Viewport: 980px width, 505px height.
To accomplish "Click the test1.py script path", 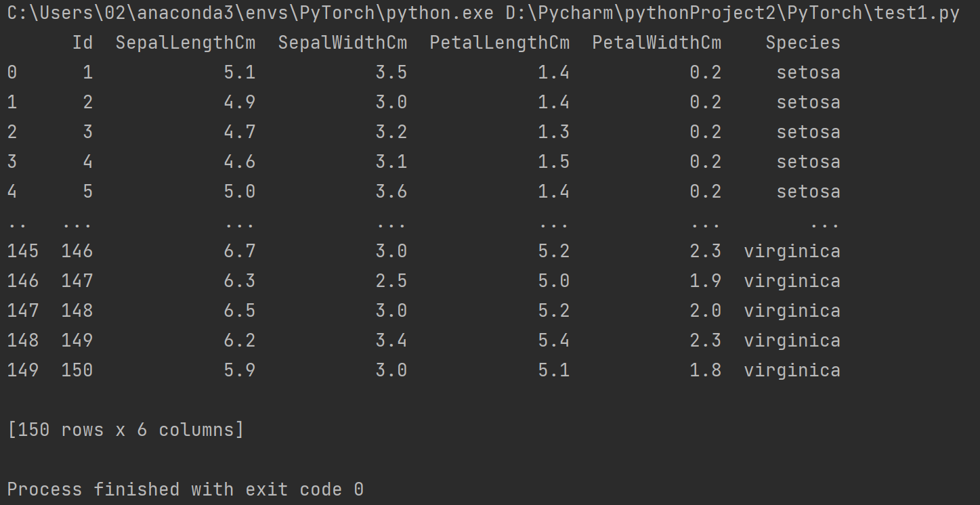I will click(x=732, y=14).
